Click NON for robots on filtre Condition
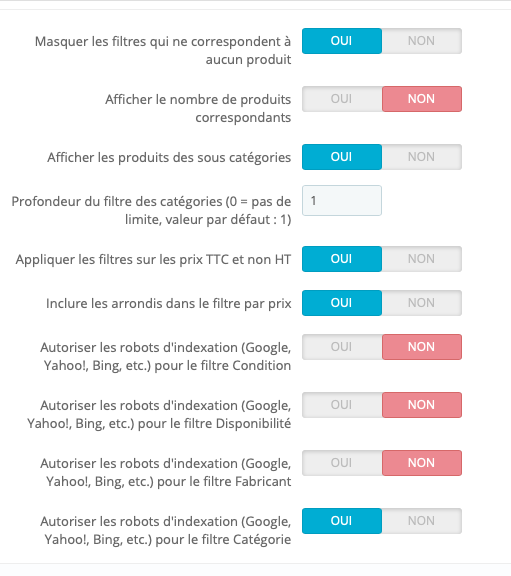The width and height of the screenshot is (511, 576). [422, 347]
